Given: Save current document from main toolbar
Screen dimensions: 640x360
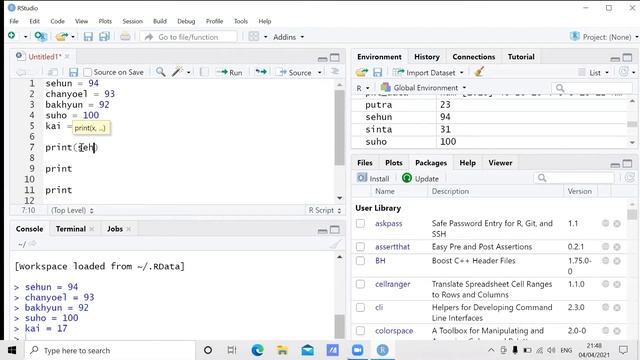Looking at the screenshot, I should (88, 37).
